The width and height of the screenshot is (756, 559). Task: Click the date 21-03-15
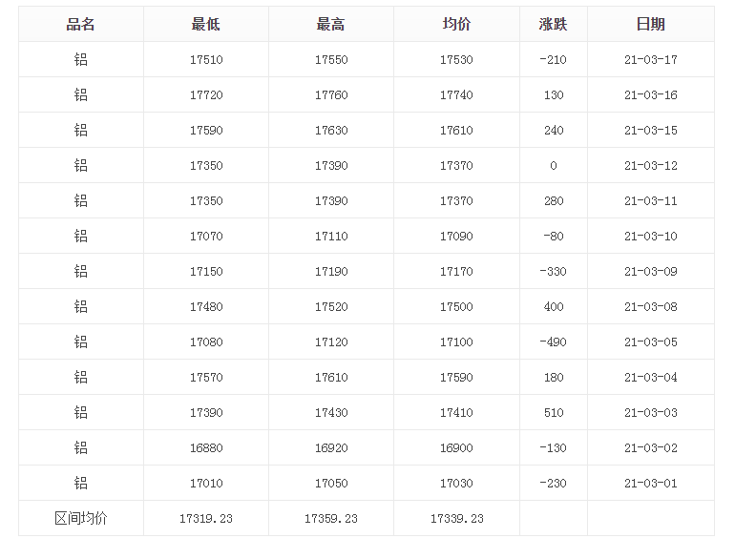point(650,130)
